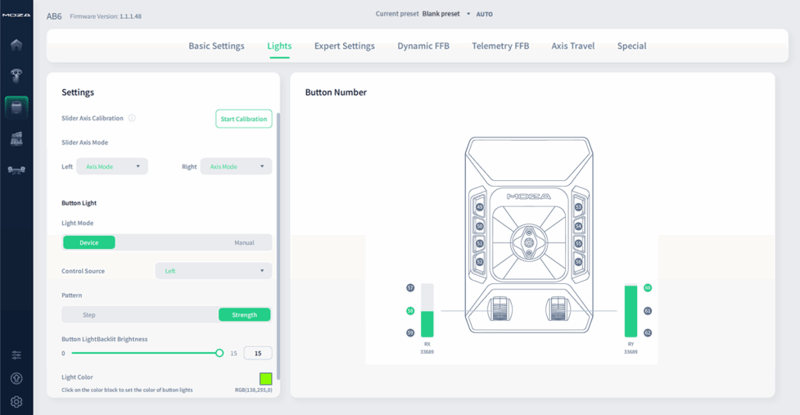Open Left slider Axis Mode dropdown
Screen dimensions: 800x415
(x=113, y=166)
